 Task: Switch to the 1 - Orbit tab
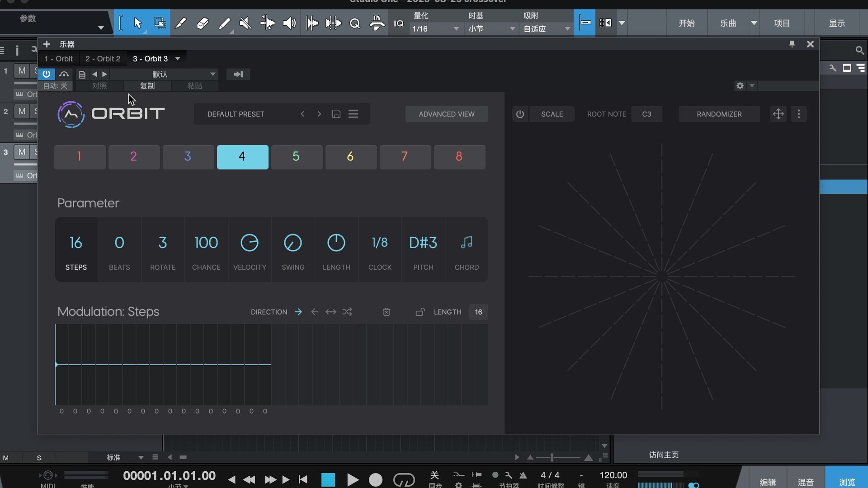[x=58, y=59]
